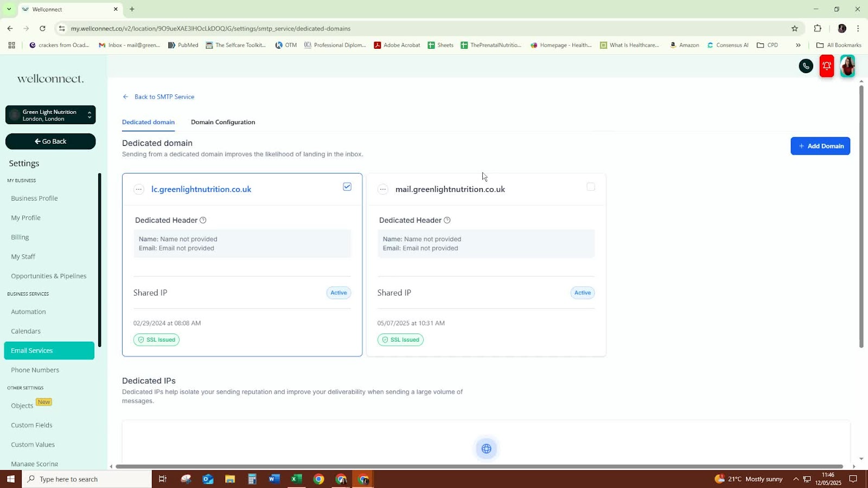The image size is (868, 488).
Task: Open My Profile settings
Action: point(26,217)
